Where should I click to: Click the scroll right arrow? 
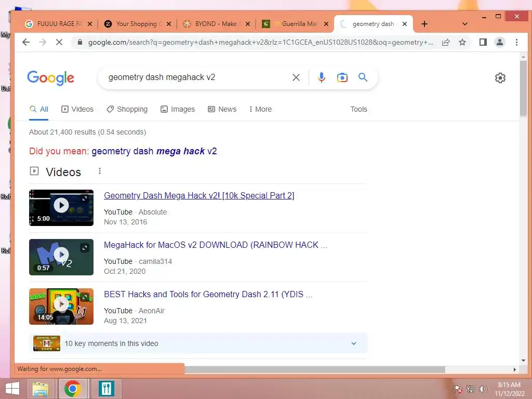coord(515,369)
